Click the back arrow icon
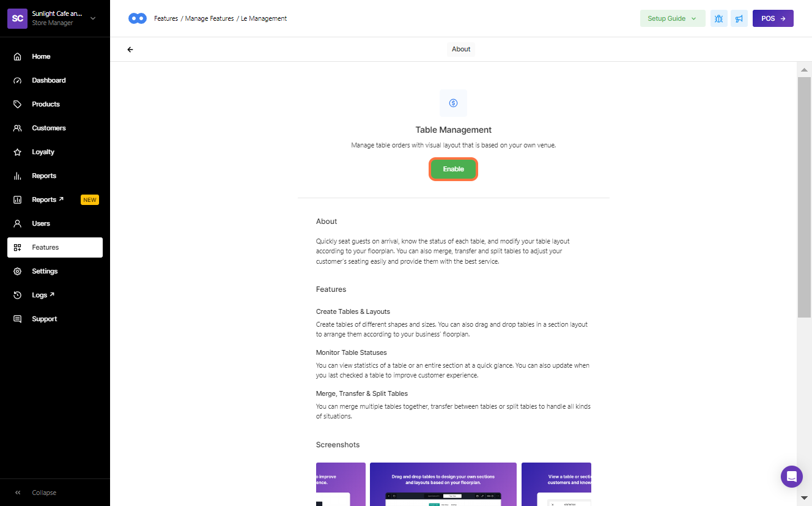 pyautogui.click(x=130, y=50)
